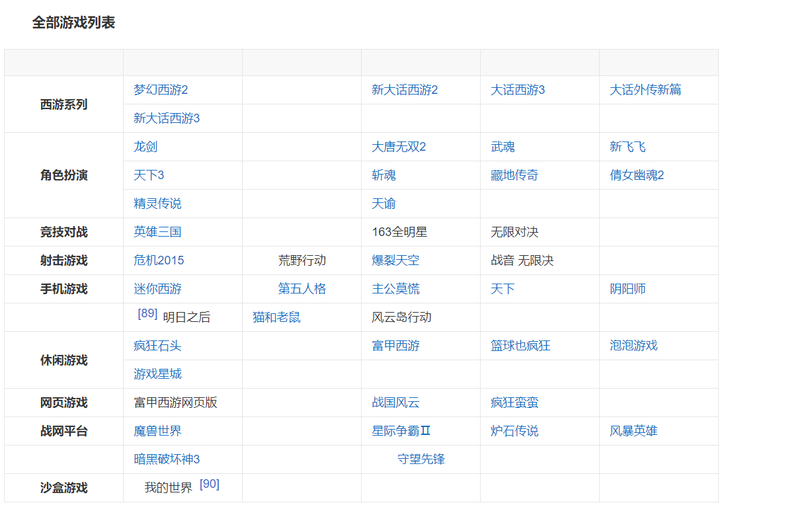This screenshot has height=507, width=812.
Task: Click the 危机2015 link
Action: [x=159, y=260]
